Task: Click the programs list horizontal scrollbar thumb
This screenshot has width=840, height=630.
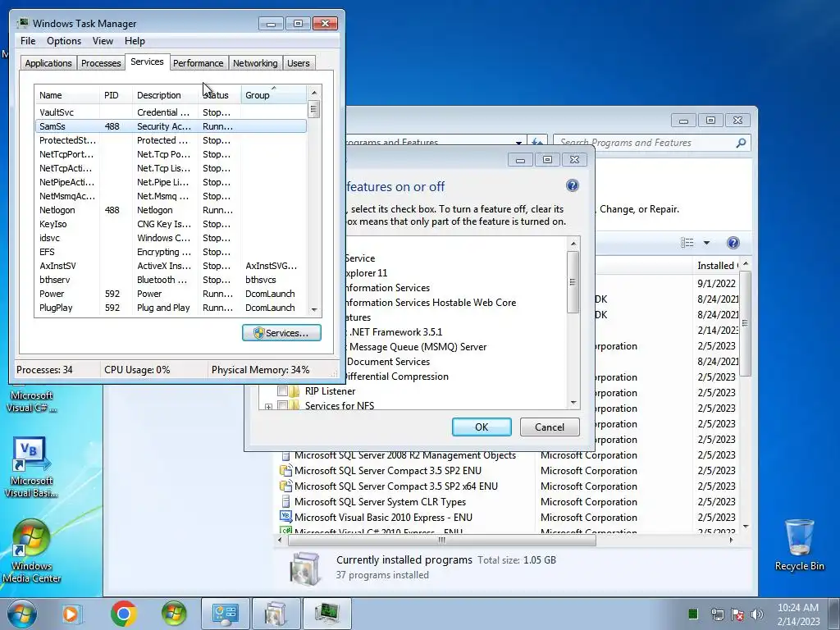Action: [x=442, y=540]
